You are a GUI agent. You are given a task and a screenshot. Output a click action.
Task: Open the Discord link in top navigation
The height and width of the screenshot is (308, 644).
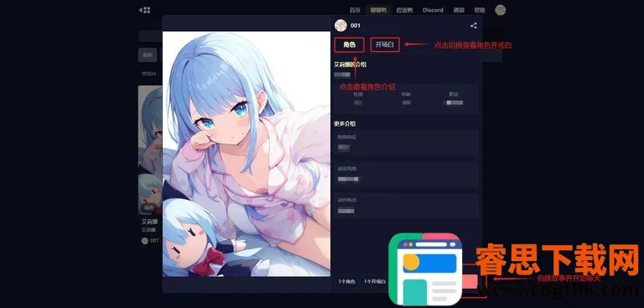pyautogui.click(x=433, y=10)
